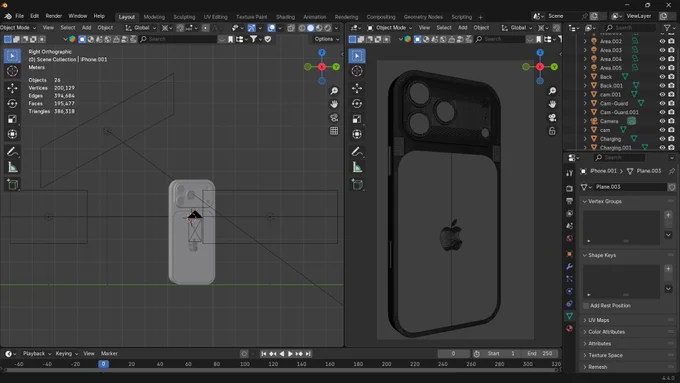The height and width of the screenshot is (383, 680).
Task: Open the Playback popover in timeline
Action: (36, 354)
